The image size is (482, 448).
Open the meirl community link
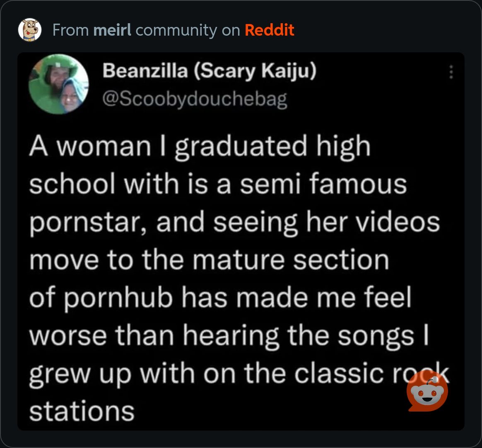click(x=113, y=30)
